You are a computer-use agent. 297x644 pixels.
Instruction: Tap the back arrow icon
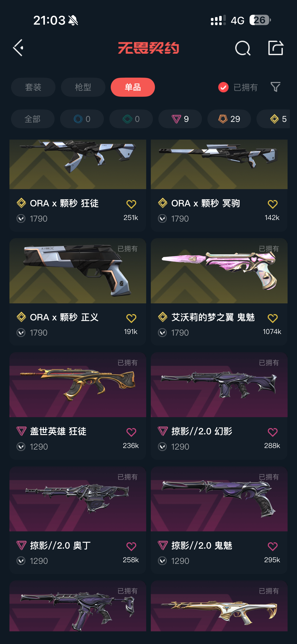click(18, 47)
